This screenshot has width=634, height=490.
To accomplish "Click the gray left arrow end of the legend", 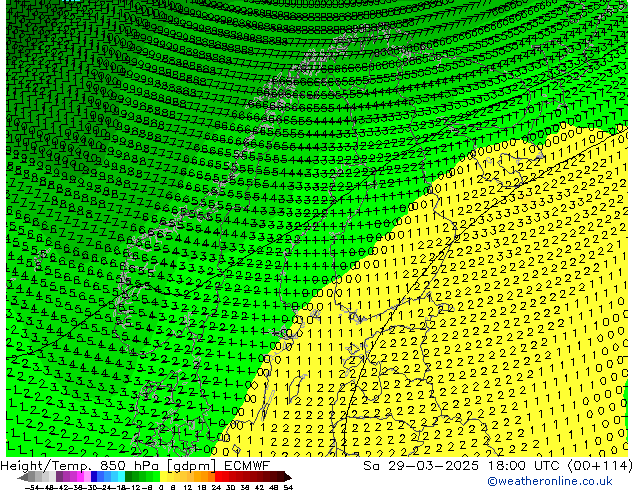I will 23,477.
